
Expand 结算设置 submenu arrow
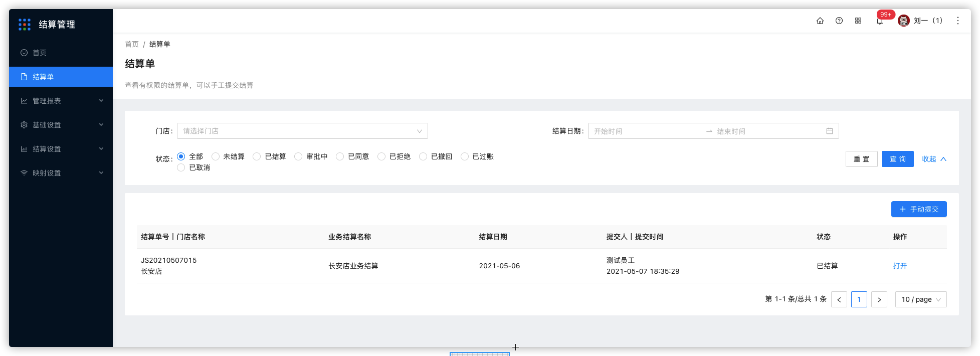click(x=101, y=149)
